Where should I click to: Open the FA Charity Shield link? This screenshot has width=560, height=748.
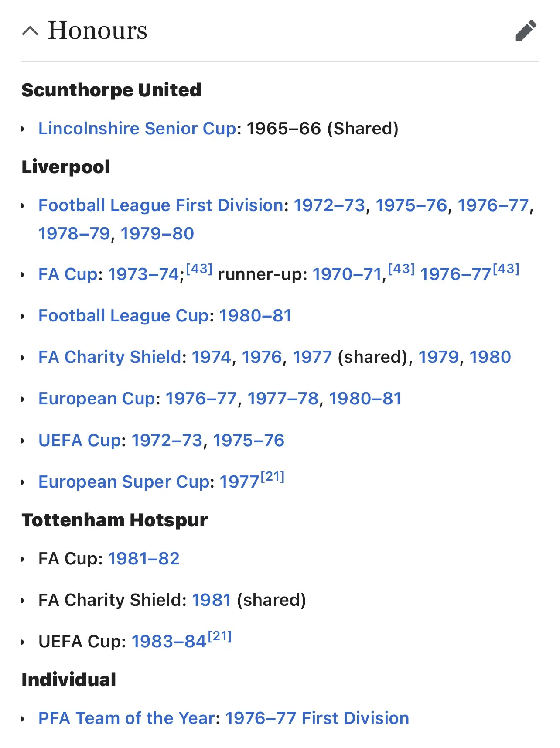click(x=109, y=357)
